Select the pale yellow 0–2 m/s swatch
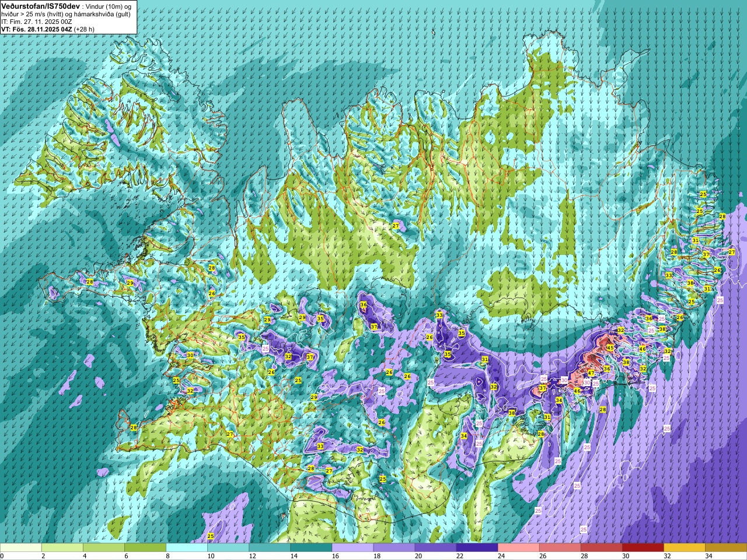 pos(21,548)
